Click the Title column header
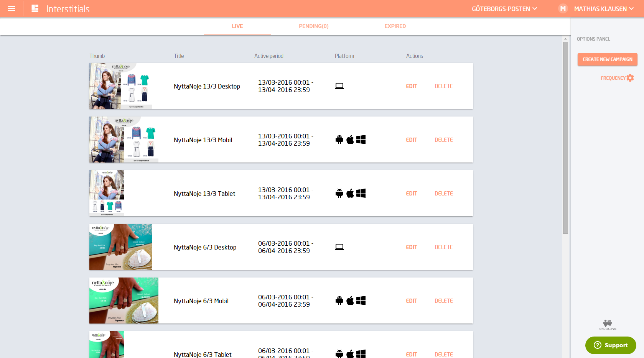 coord(179,56)
